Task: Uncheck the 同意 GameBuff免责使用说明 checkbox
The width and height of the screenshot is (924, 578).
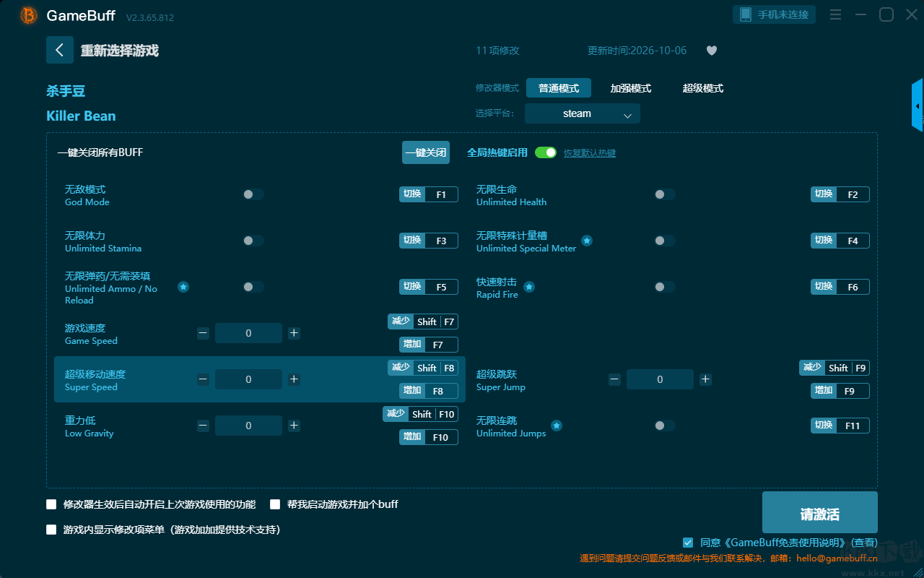Action: pos(688,542)
